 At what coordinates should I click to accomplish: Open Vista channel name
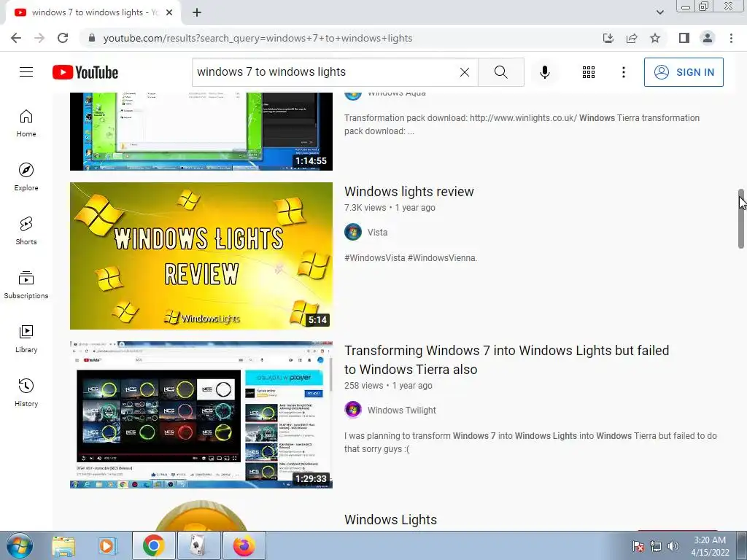coord(377,233)
